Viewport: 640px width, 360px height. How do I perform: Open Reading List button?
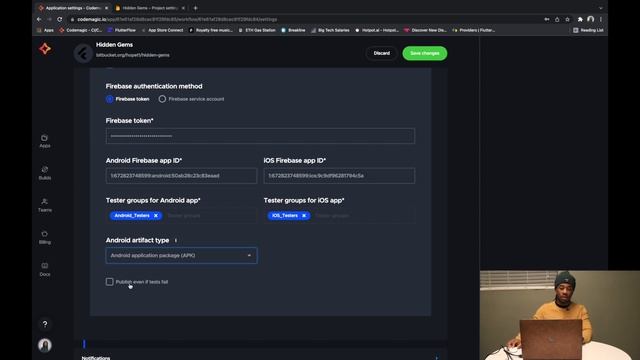pyautogui.click(x=588, y=30)
